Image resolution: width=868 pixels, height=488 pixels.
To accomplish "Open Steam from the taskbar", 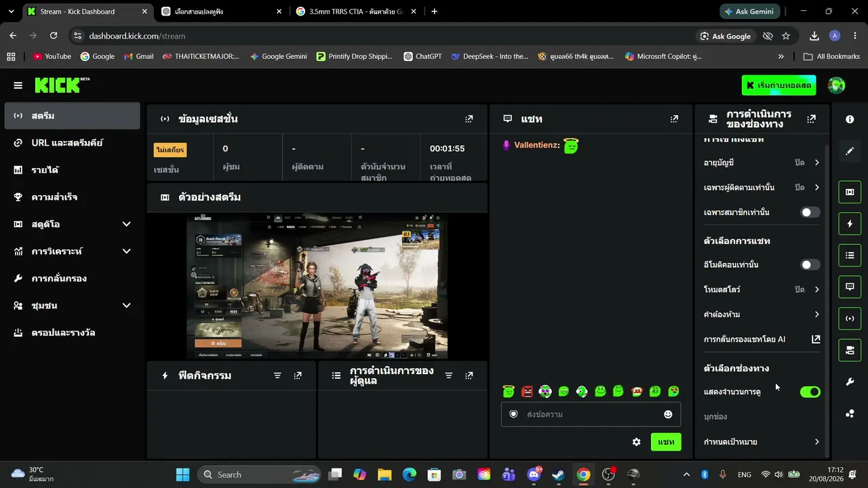I will [x=558, y=474].
